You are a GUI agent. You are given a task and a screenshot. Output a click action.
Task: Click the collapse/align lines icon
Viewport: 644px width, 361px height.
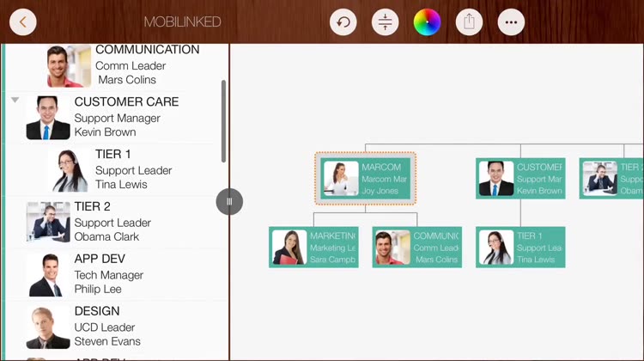click(386, 22)
